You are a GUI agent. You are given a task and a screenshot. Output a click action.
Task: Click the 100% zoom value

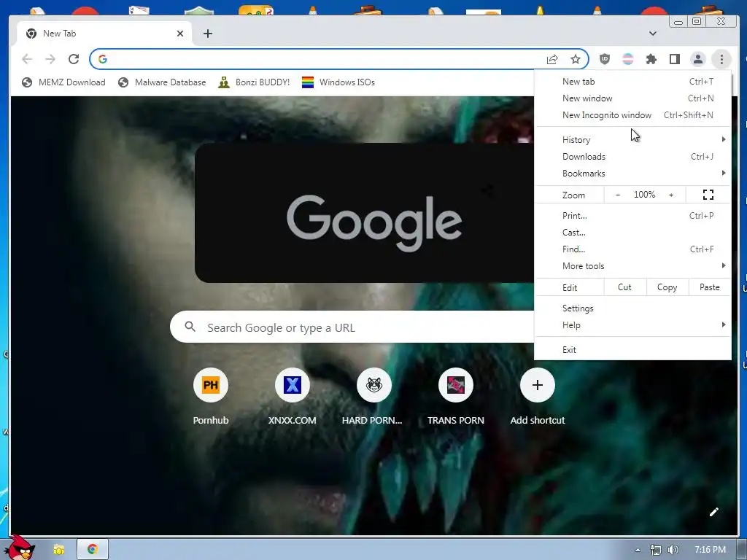(x=644, y=195)
